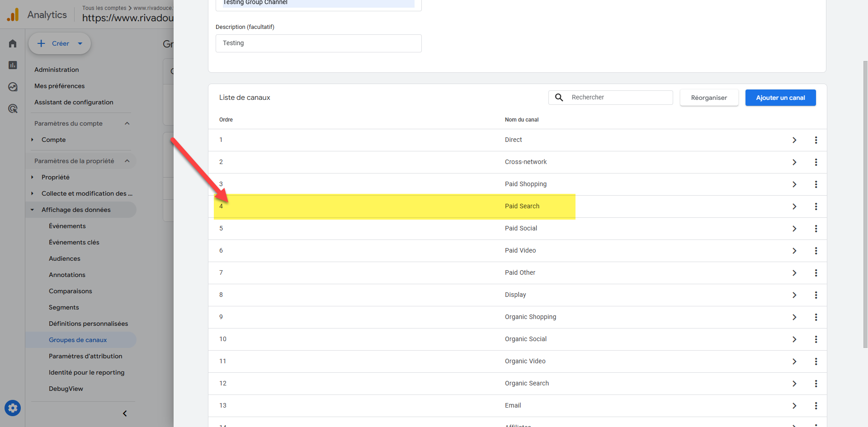The width and height of the screenshot is (868, 427).
Task: Click the Ajouter un canal button
Action: tap(780, 98)
